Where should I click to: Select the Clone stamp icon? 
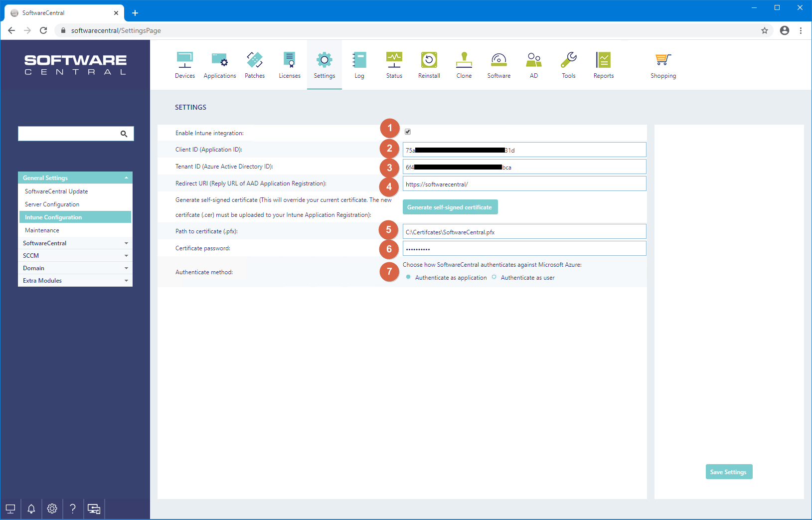tap(464, 60)
